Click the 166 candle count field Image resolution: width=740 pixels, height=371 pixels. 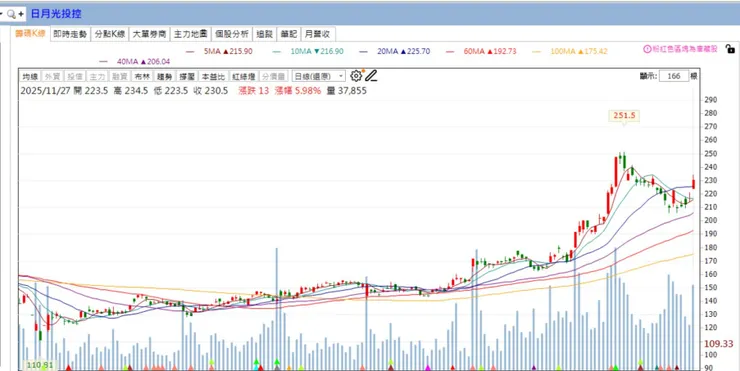pos(674,76)
